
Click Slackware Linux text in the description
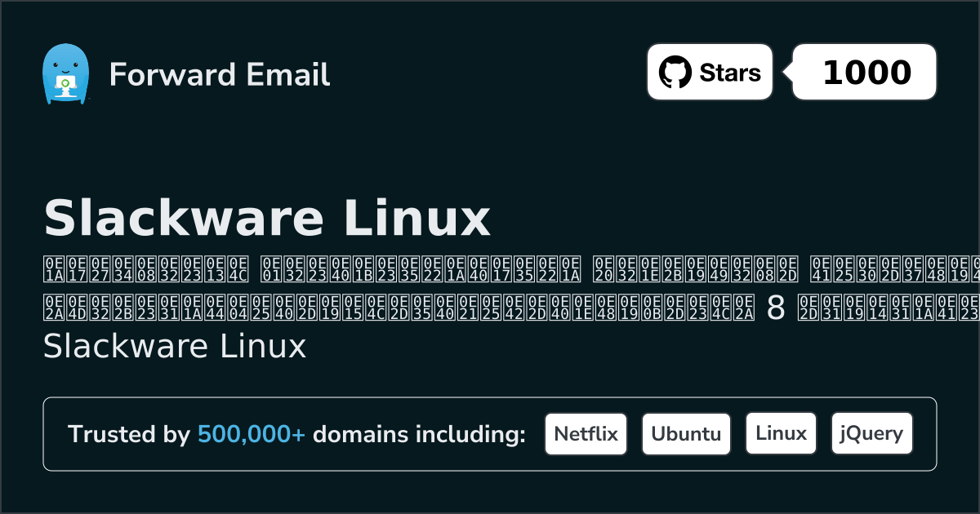tap(175, 347)
